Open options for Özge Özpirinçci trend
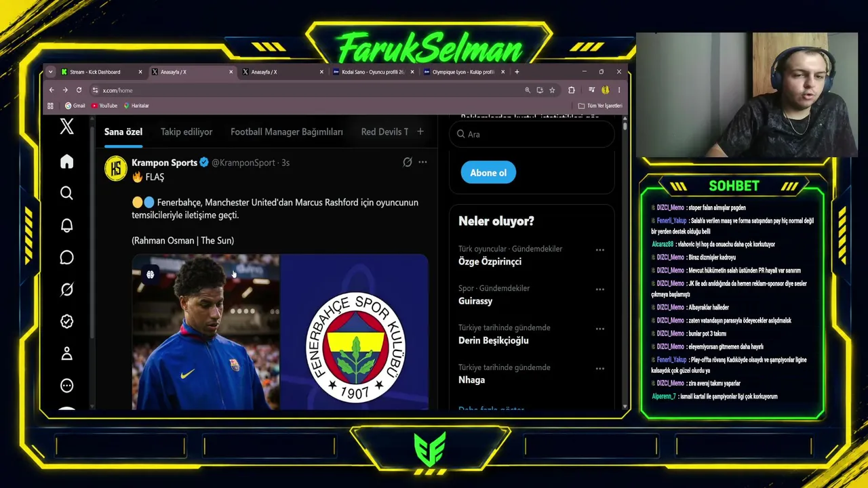The image size is (868, 488). (599, 250)
